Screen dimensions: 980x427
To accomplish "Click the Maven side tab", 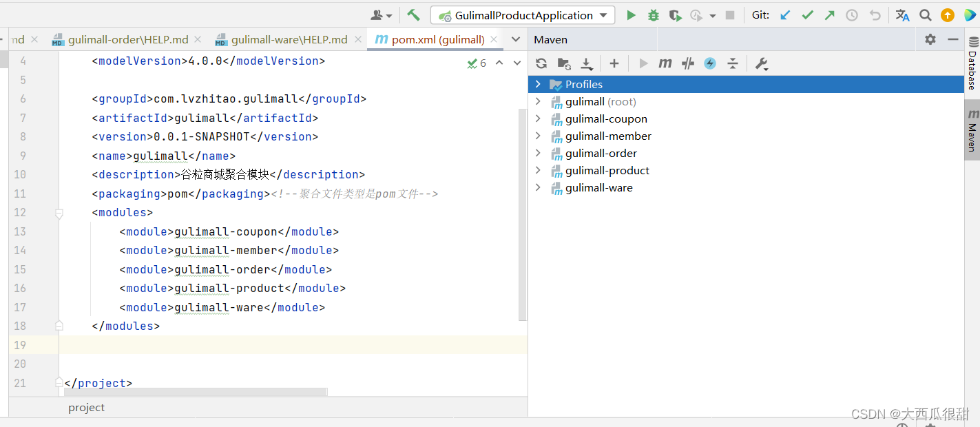I will pyautogui.click(x=972, y=129).
